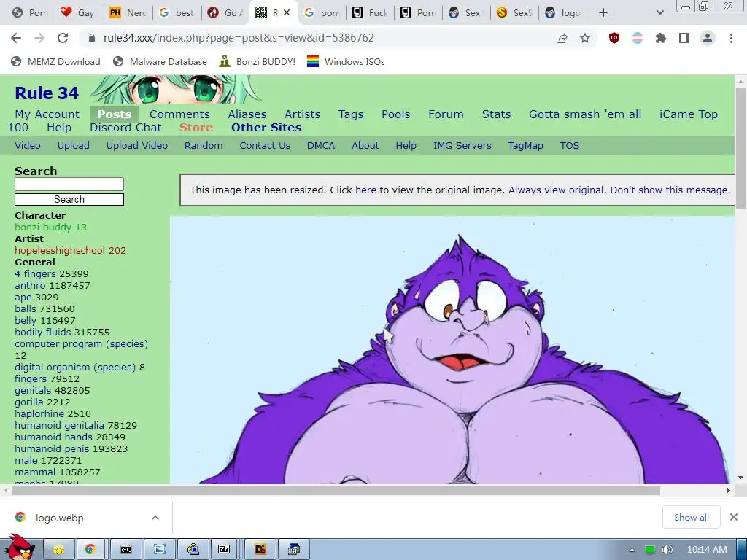The width and height of the screenshot is (747, 560).
Task: Open the TagMap page
Action: [525, 146]
